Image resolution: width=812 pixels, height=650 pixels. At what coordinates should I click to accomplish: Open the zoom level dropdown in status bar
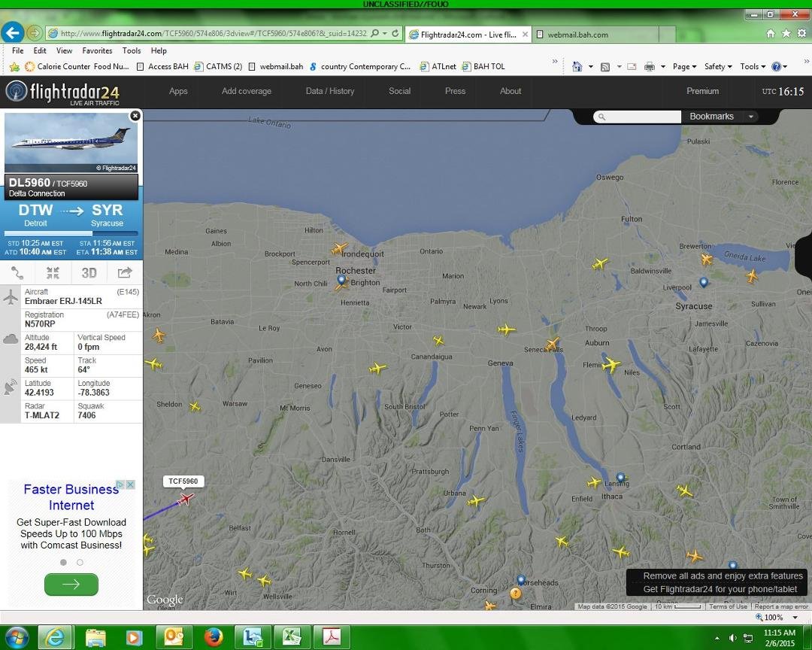point(795,618)
